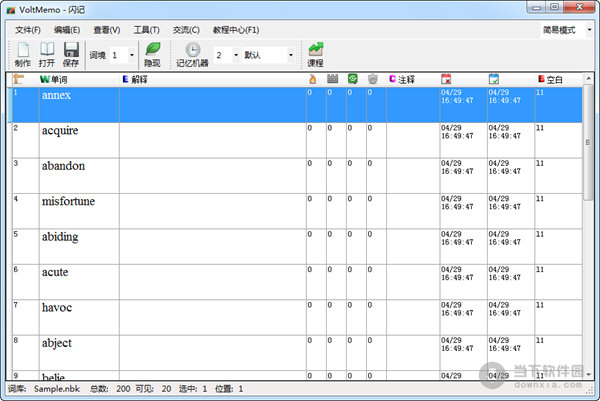Expand the 默认 mode dropdown
This screenshot has width=600, height=401.
pos(290,55)
